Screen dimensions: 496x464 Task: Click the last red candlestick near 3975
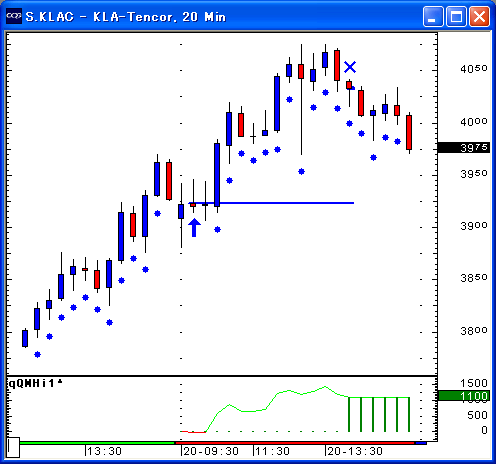point(409,132)
